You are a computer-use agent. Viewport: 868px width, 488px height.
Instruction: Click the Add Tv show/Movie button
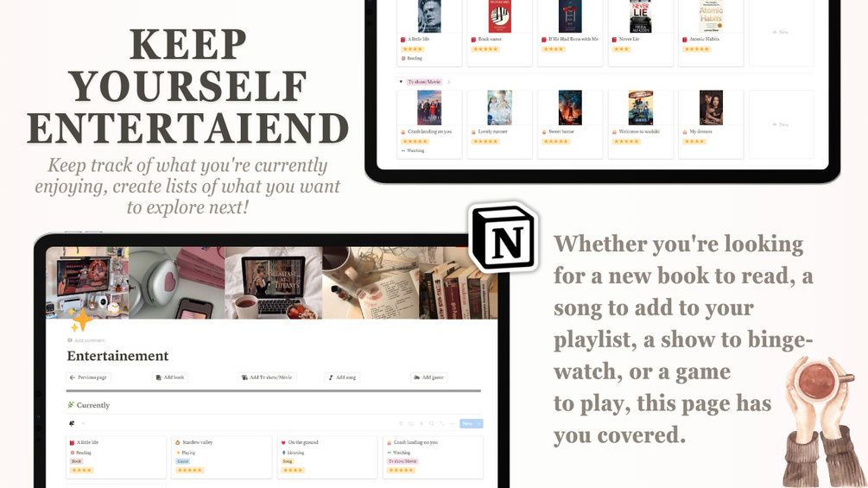tap(268, 377)
